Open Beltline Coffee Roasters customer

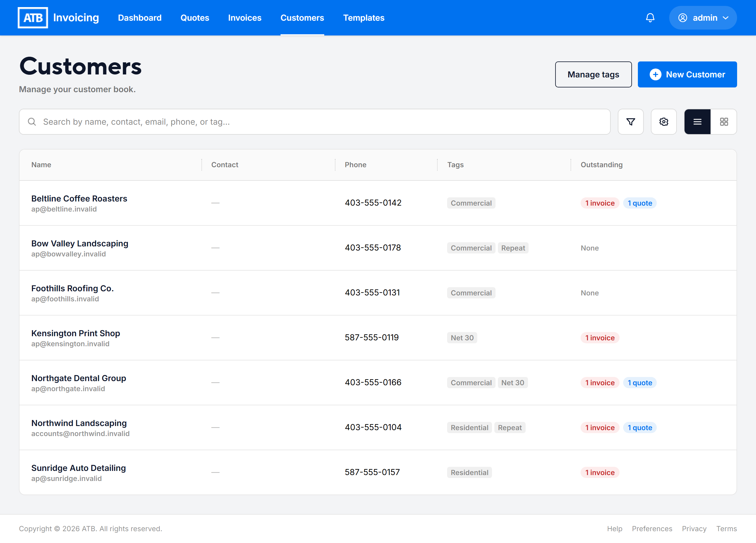coord(79,199)
